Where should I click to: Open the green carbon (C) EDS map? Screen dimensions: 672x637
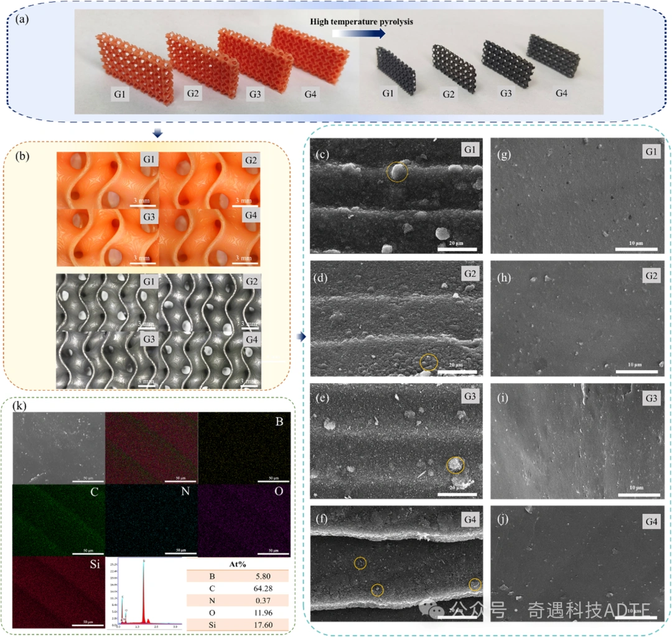58,520
